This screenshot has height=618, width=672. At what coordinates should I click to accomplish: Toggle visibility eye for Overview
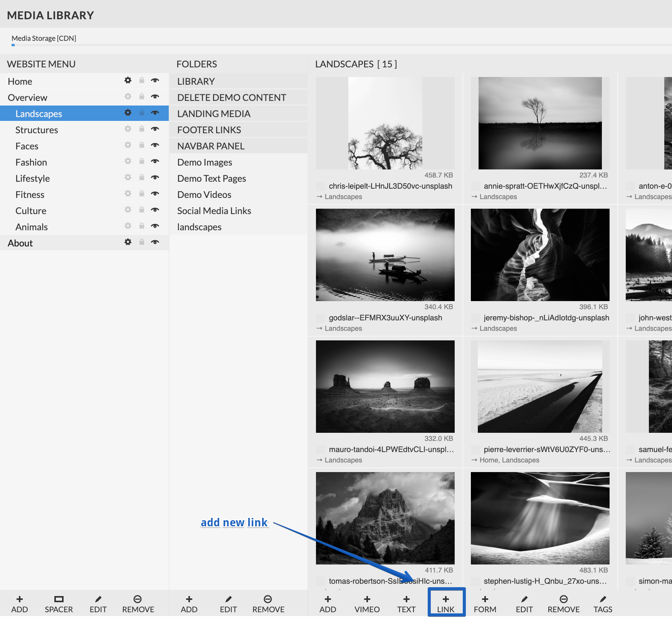(x=155, y=97)
